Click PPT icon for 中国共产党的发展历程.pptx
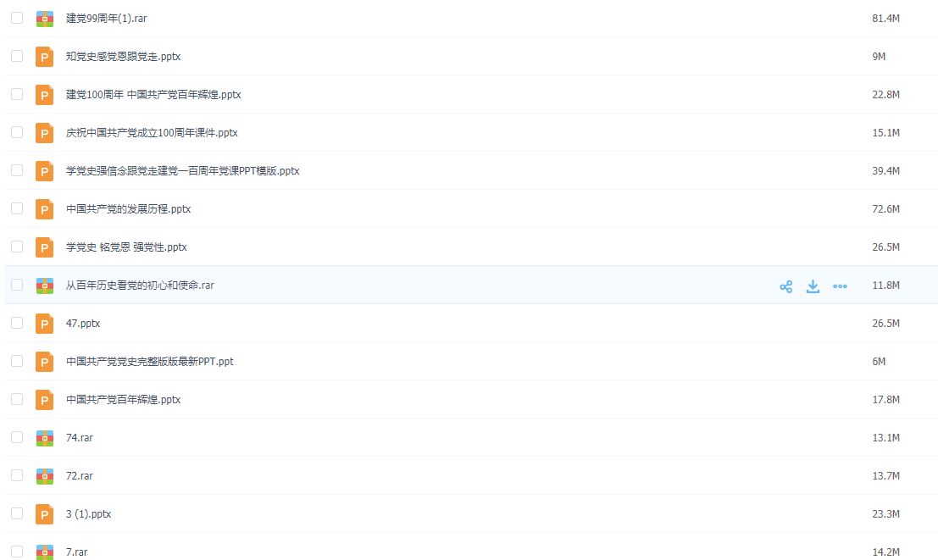This screenshot has width=938, height=560. point(45,209)
